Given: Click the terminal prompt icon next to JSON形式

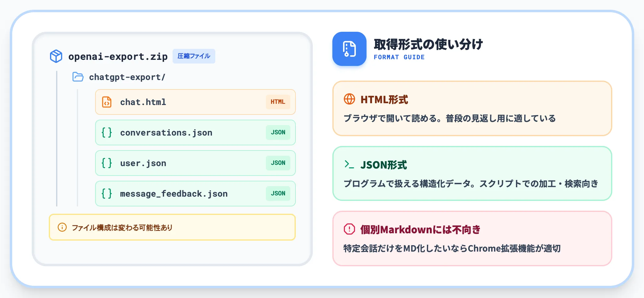Looking at the screenshot, I should (x=349, y=164).
